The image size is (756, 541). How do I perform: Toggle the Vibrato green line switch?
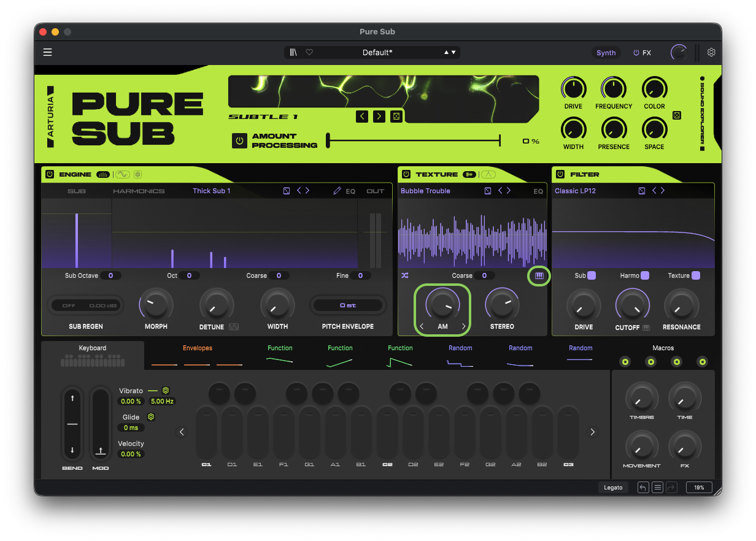[153, 390]
